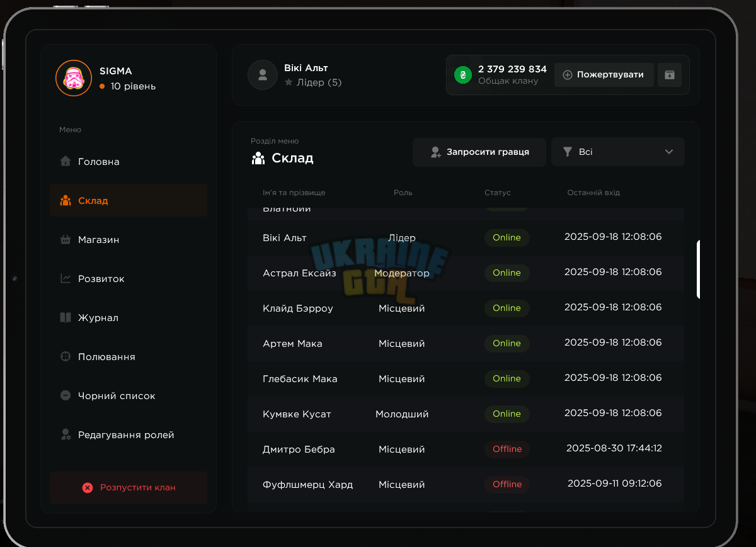The image size is (756, 547).
Task: Click Online status of Кумвке Кусат
Action: tap(507, 414)
